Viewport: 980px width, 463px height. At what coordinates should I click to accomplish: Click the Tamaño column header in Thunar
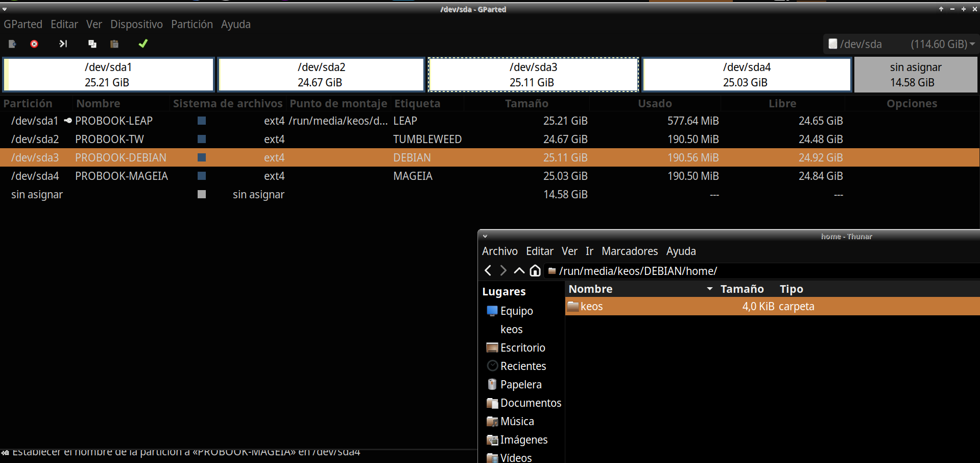point(742,289)
